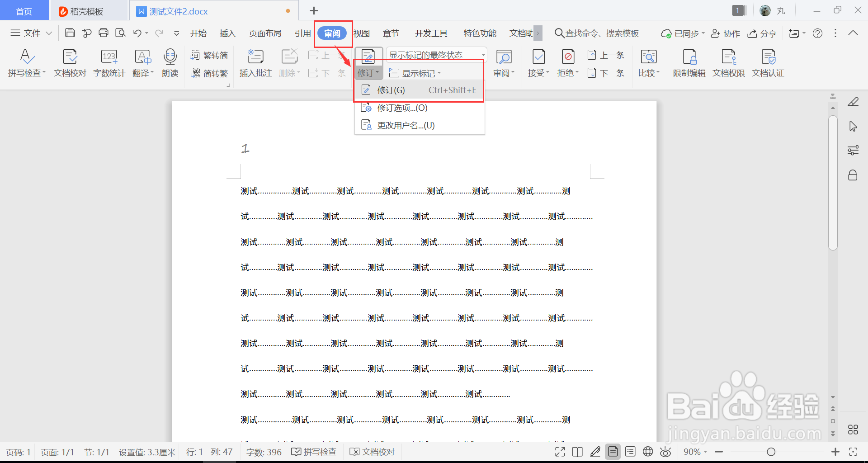This screenshot has width=868, height=463.
Task: Switch to web layout view
Action: (648, 452)
